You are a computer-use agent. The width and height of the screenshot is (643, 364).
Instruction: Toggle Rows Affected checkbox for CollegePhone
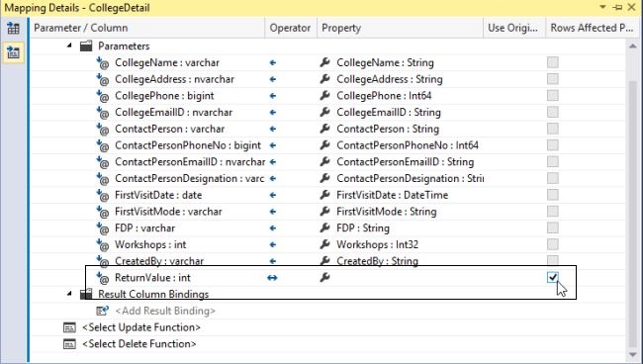coord(553,96)
